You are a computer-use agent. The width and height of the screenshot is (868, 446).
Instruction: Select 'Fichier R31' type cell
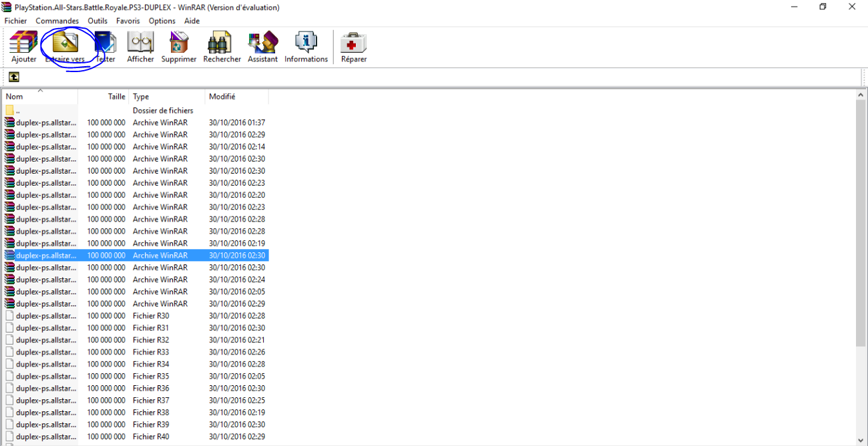pos(151,328)
